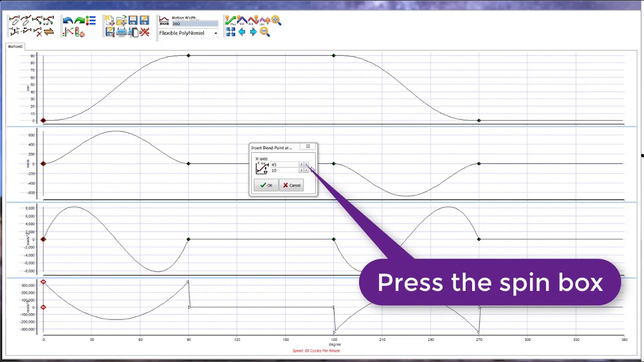Open a file with the folder icon
Screen dimensions: 644x362
pyautogui.click(x=121, y=21)
